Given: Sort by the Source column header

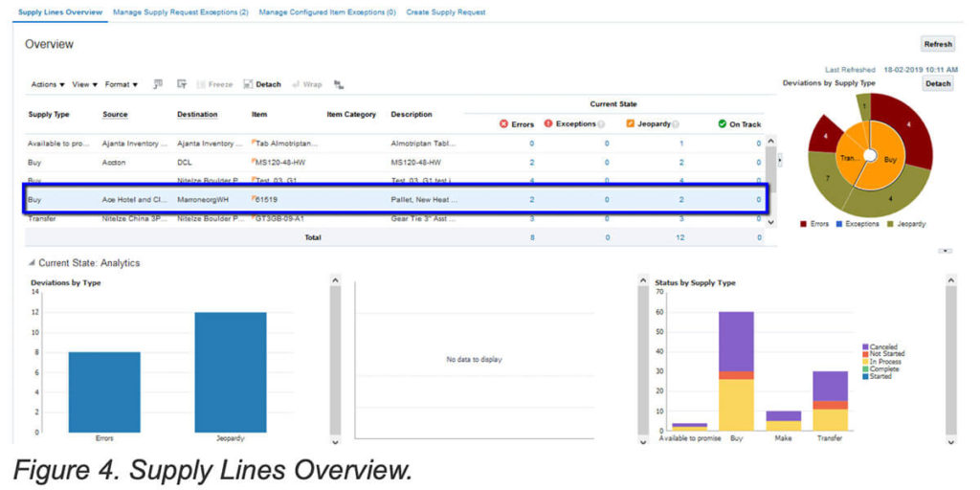Looking at the screenshot, I should point(115,115).
